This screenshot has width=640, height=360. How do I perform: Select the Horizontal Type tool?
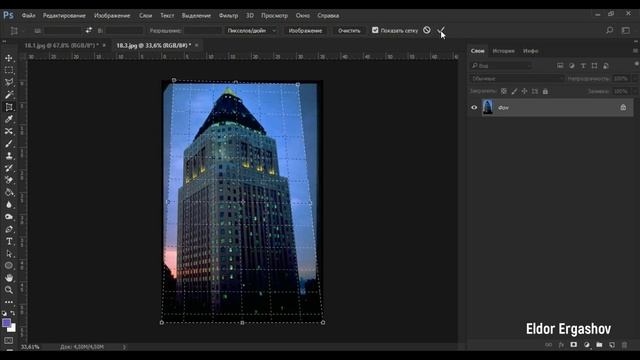[9, 241]
